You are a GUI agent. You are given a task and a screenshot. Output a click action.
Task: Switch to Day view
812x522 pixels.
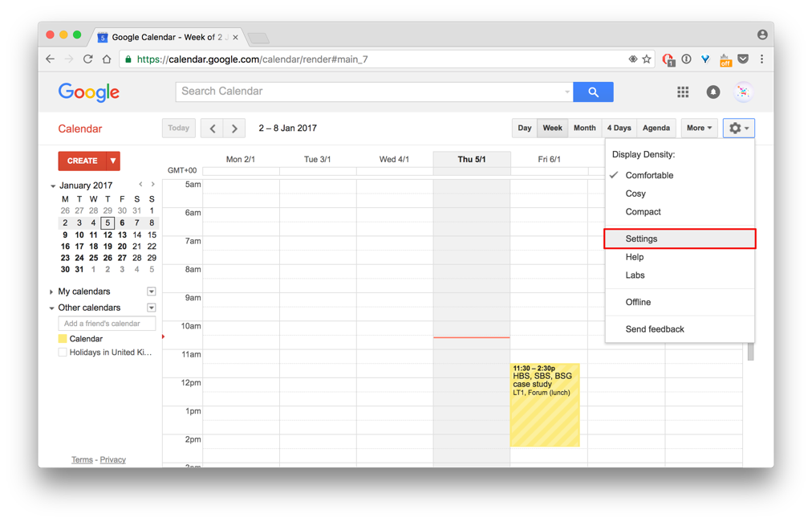[525, 128]
